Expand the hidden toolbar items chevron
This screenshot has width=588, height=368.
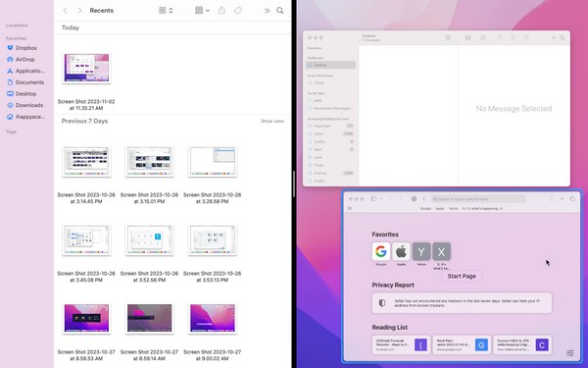(267, 11)
